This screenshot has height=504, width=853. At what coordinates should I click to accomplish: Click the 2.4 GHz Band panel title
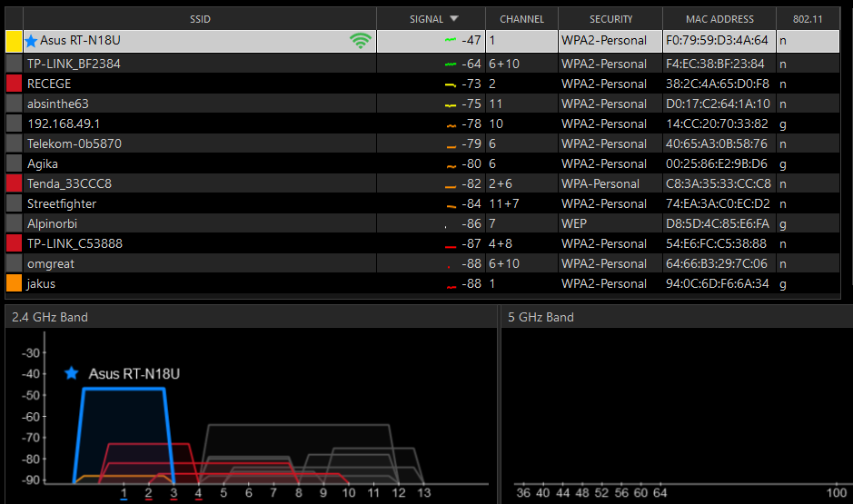(49, 317)
